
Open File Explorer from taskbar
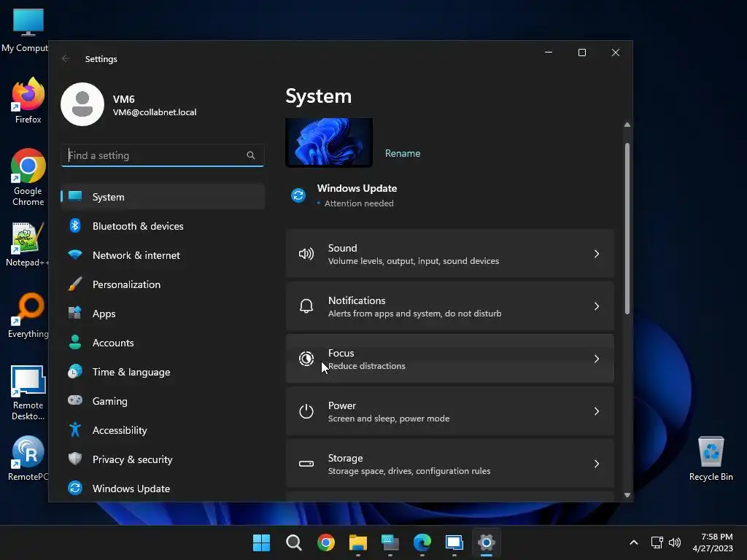tap(357, 542)
